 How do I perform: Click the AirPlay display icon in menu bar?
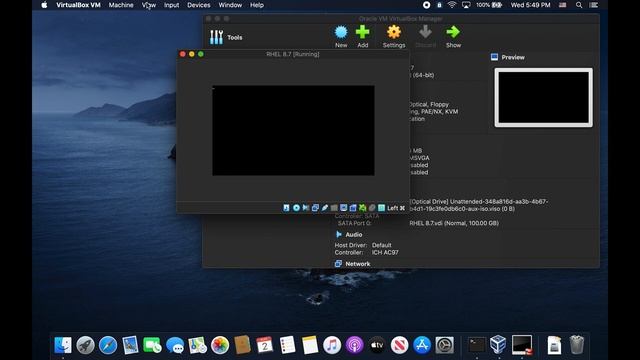click(466, 5)
